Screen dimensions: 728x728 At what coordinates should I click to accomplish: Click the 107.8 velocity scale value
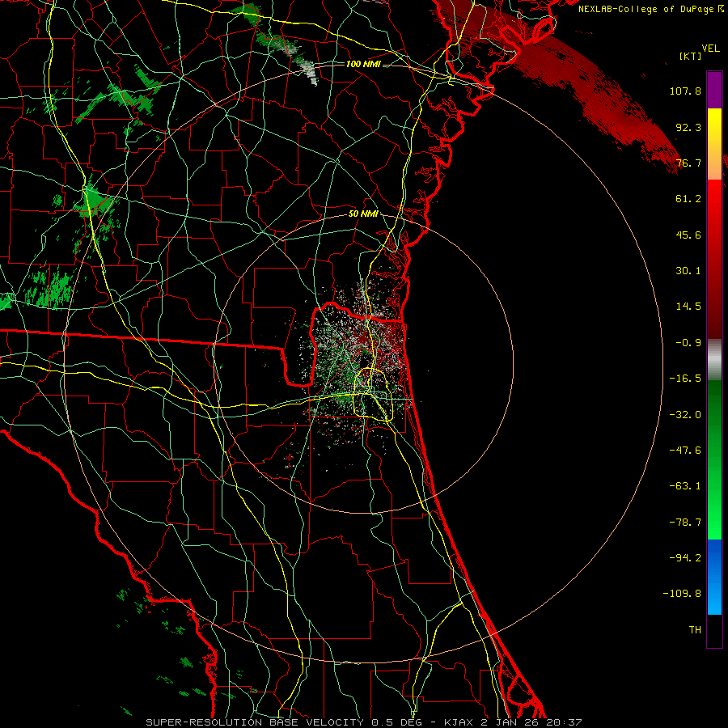[x=685, y=91]
